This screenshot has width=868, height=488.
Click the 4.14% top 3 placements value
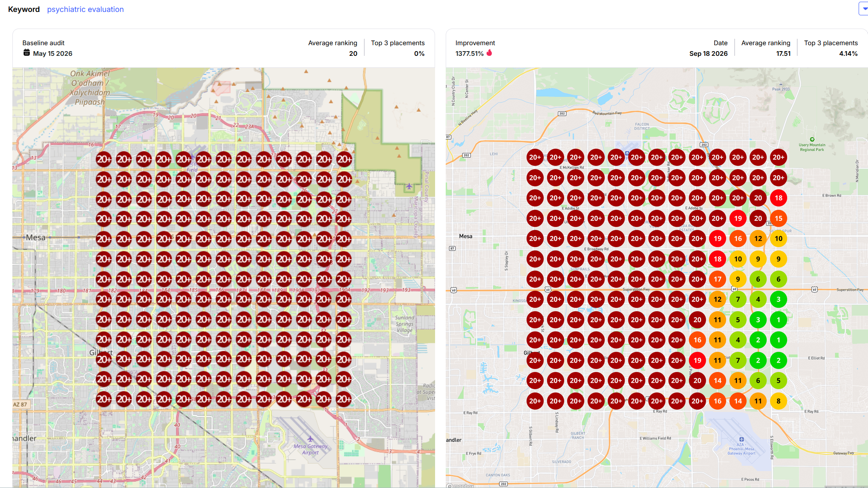click(848, 54)
